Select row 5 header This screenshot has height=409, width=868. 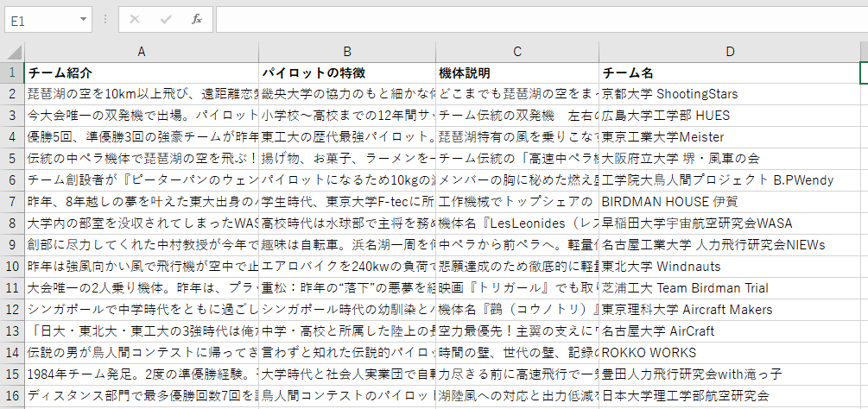(12, 159)
